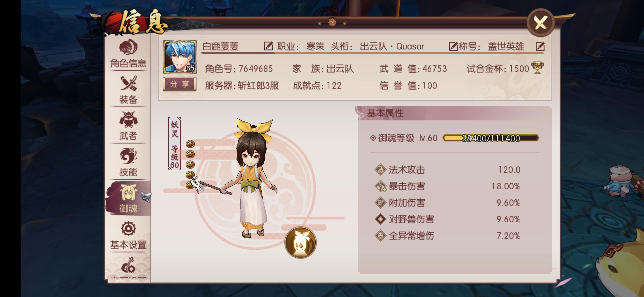Tap the glowing spirit skill round icon
644x297 pixels.
coord(301,242)
